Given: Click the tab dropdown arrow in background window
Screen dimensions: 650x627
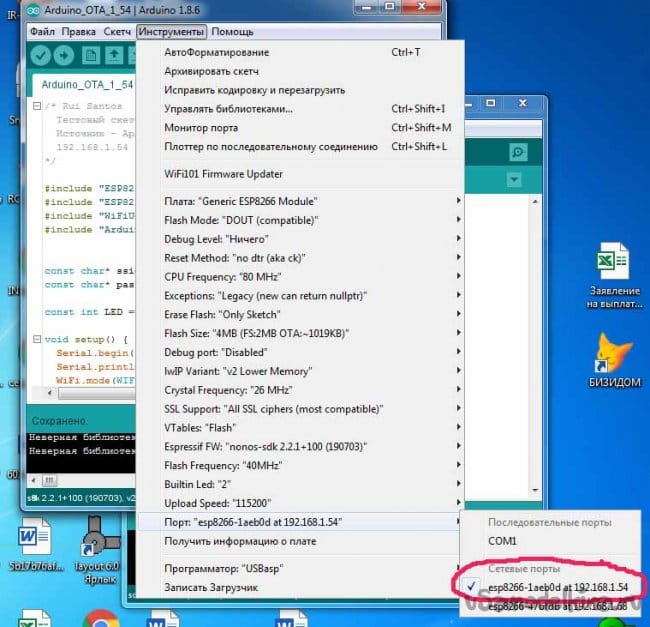Looking at the screenshot, I should point(515,180).
